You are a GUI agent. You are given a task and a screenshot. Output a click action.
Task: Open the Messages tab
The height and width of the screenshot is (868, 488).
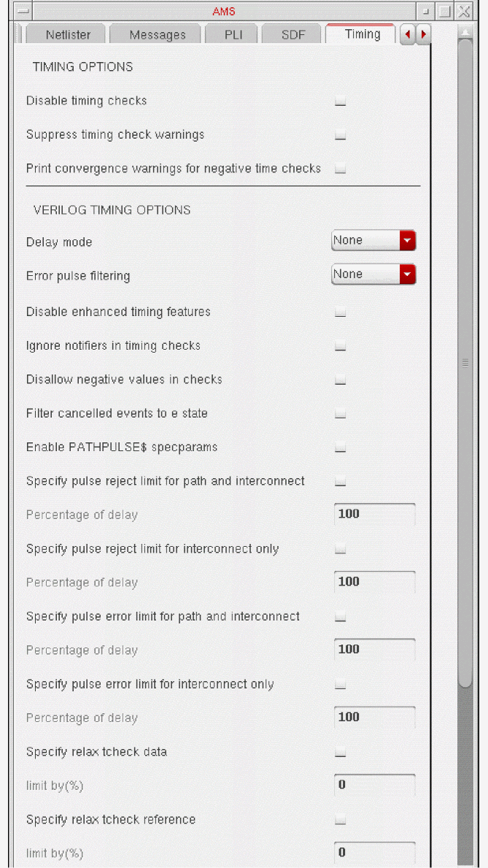tap(157, 34)
